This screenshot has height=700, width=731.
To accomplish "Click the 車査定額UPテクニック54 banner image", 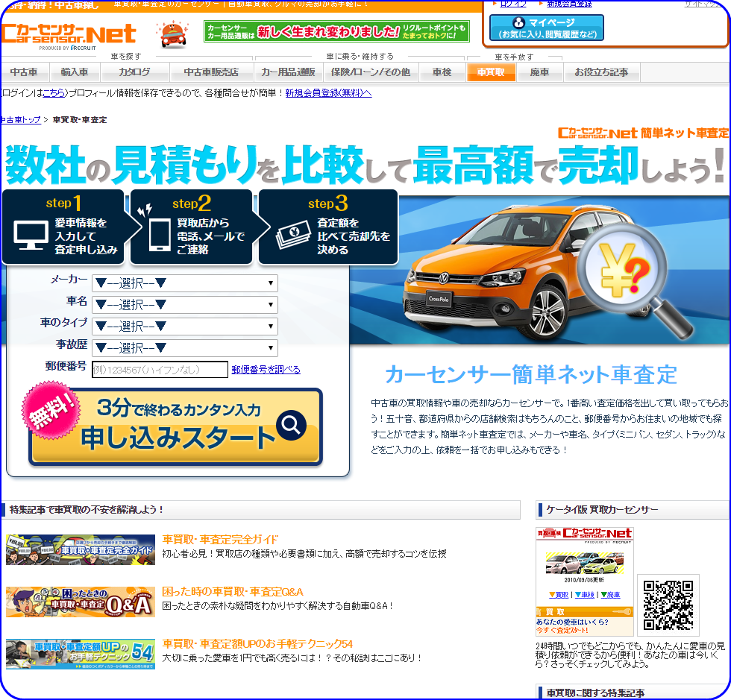I will (81, 654).
